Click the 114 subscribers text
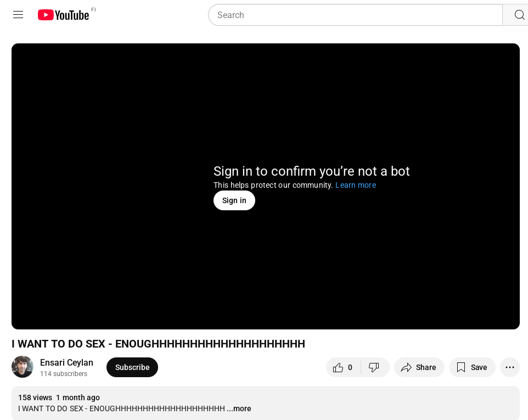The width and height of the screenshot is (528, 420). click(64, 373)
